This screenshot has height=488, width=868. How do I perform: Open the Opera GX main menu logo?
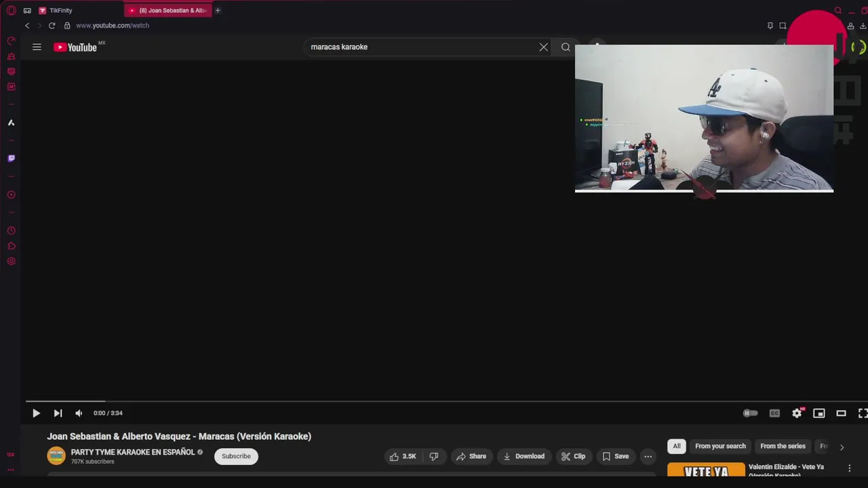coord(11,10)
